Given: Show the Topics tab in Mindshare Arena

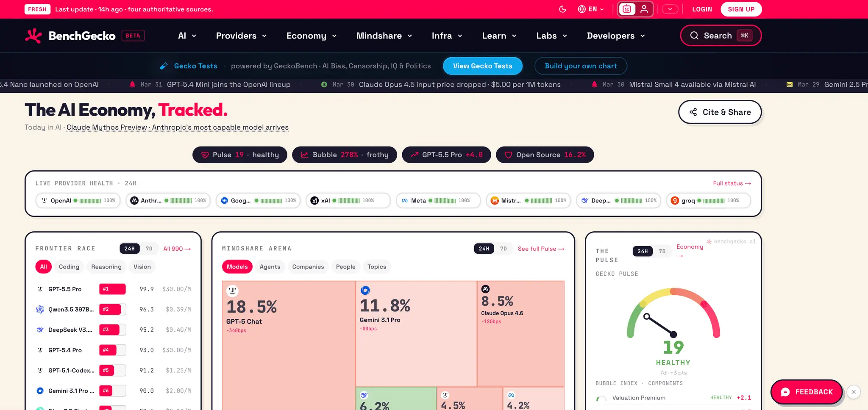Looking at the screenshot, I should (377, 267).
